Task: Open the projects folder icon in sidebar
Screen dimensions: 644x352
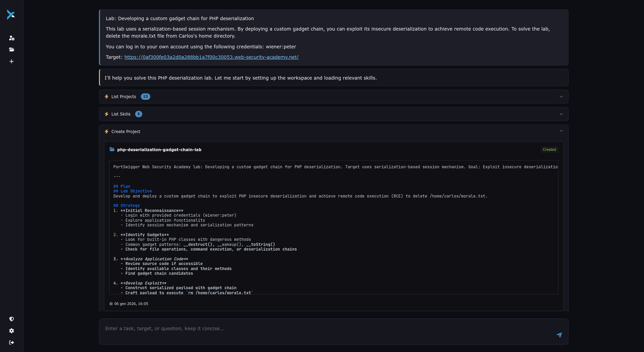Action: (11, 49)
